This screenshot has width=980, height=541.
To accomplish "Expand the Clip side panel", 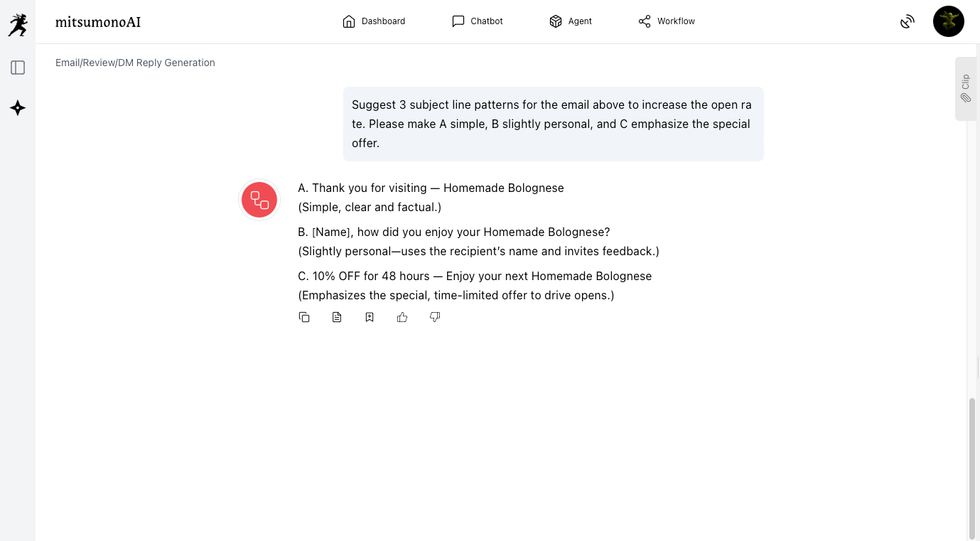I will tap(965, 89).
